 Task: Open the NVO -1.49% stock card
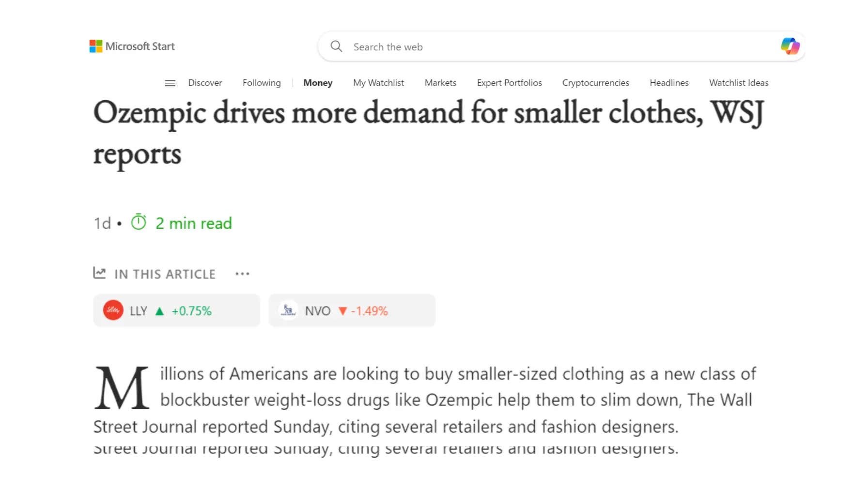click(352, 310)
